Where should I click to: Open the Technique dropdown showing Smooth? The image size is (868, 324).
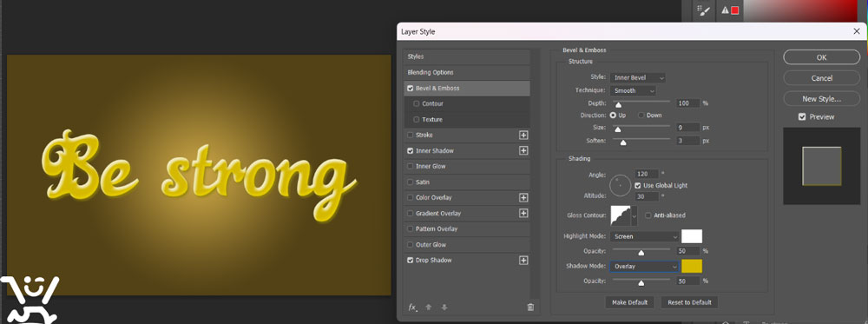pos(634,90)
